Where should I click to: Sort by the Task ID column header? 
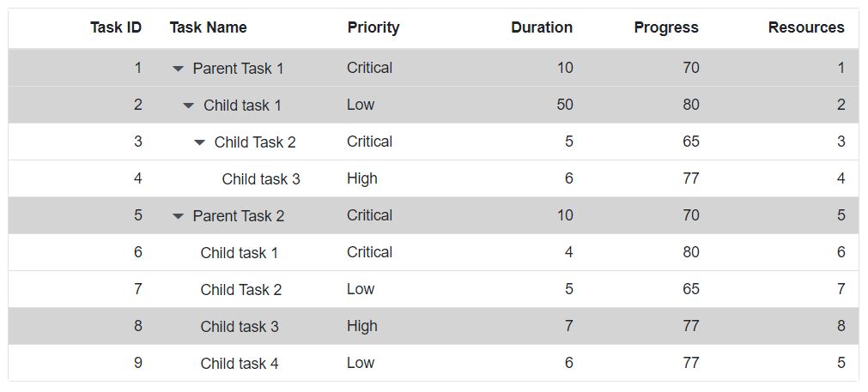pyautogui.click(x=116, y=27)
